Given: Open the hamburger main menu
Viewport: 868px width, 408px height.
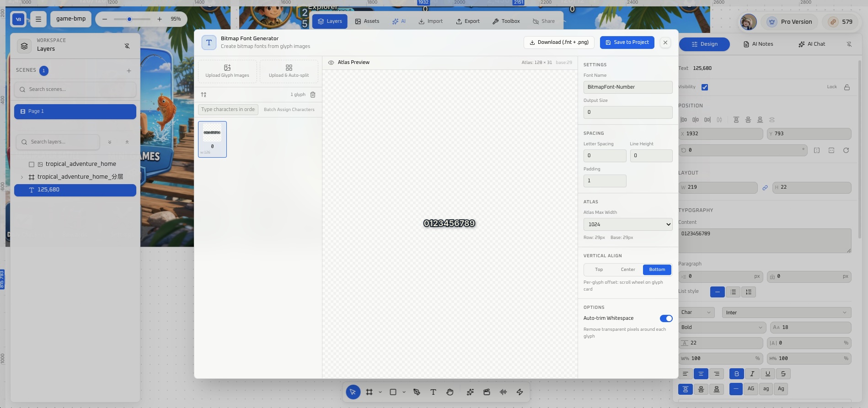Looking at the screenshot, I should coord(38,19).
